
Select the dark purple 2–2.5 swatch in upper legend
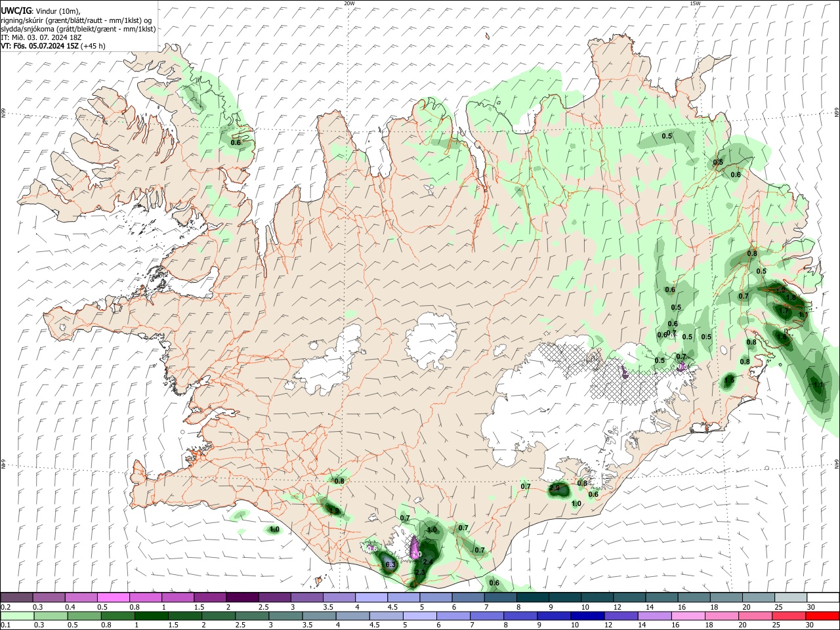coord(242,597)
